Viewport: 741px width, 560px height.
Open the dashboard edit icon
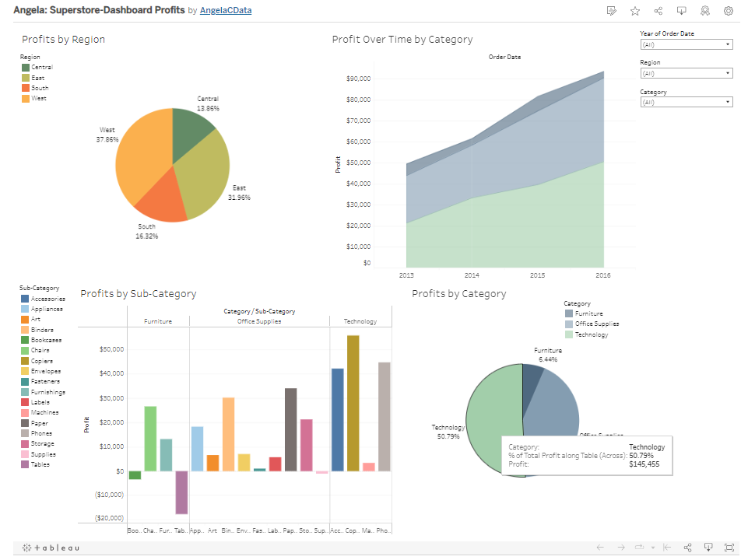612,11
